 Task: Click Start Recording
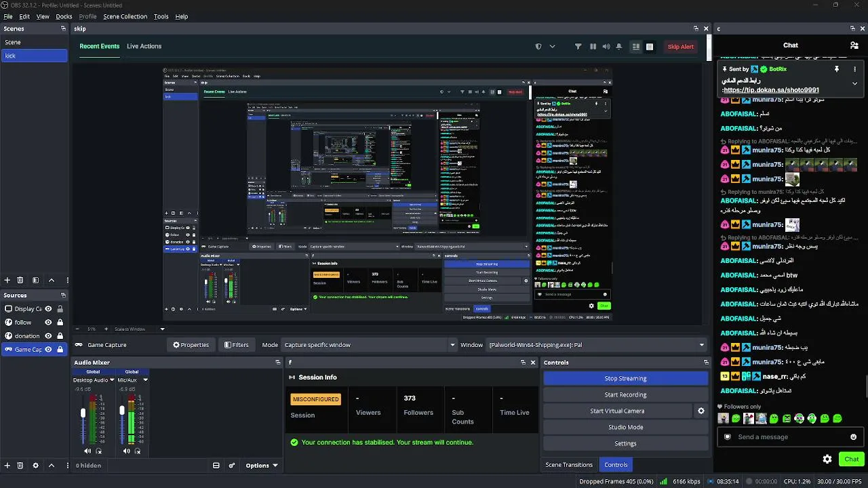(625, 394)
